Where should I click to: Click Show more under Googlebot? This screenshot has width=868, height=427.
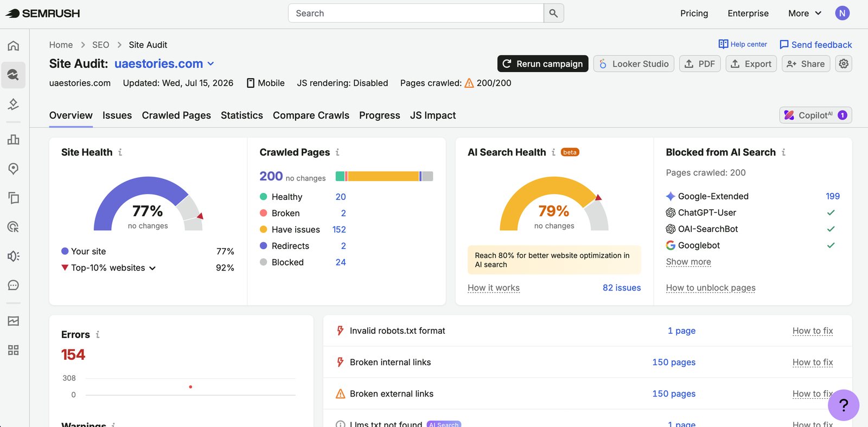[x=688, y=262]
